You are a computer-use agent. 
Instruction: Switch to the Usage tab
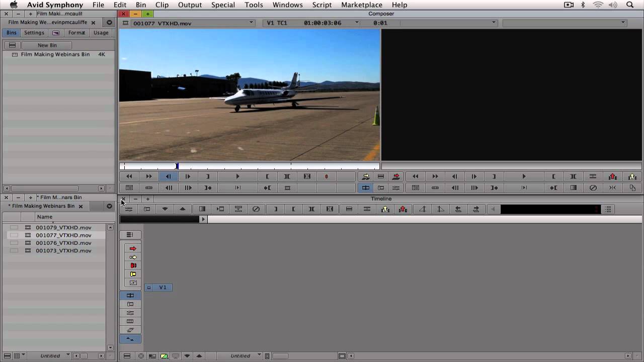click(101, 33)
